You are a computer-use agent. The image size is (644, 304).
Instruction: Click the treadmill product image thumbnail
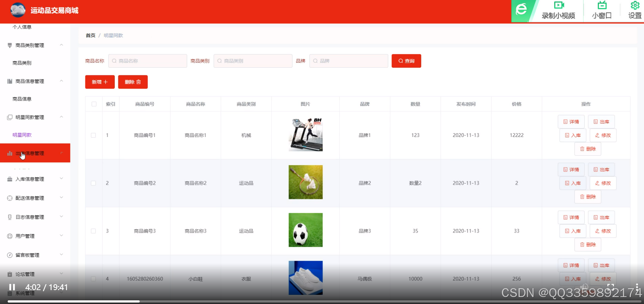pyautogui.click(x=306, y=134)
